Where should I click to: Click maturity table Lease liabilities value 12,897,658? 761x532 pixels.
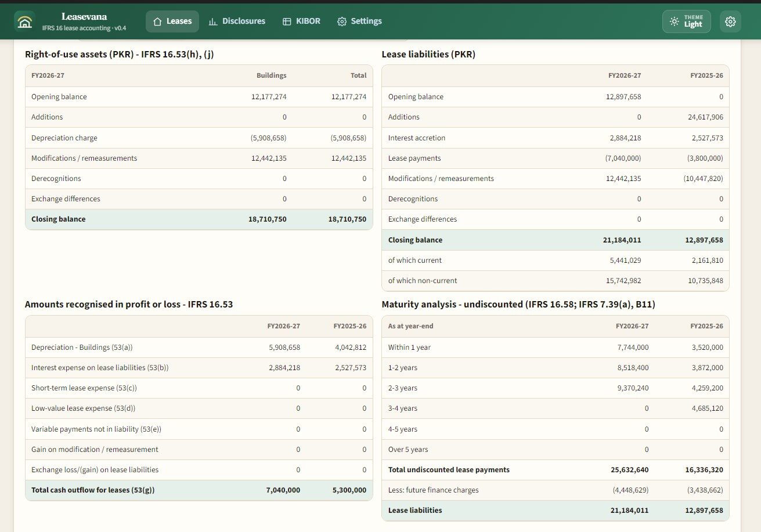pyautogui.click(x=704, y=511)
